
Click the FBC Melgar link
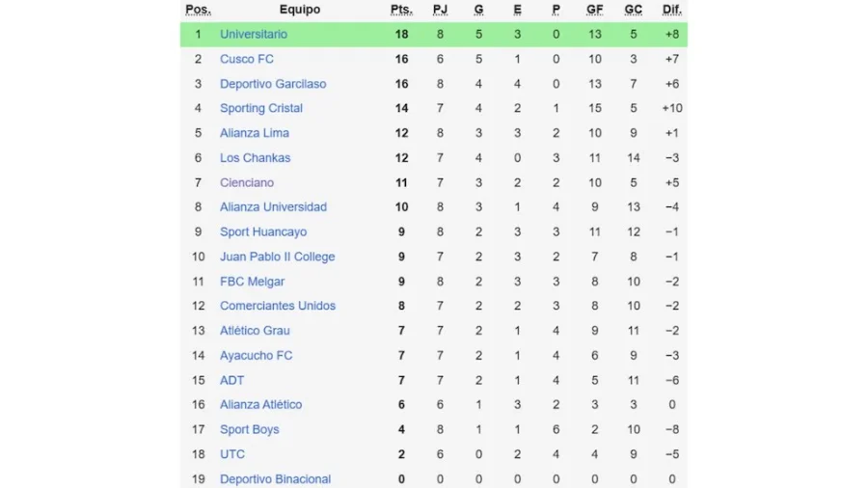pos(253,282)
